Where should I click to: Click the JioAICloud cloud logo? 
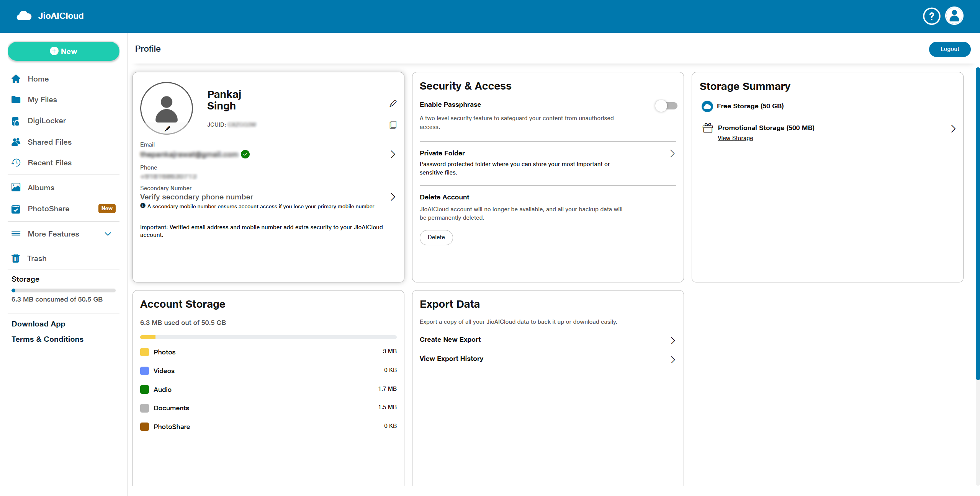tap(24, 16)
